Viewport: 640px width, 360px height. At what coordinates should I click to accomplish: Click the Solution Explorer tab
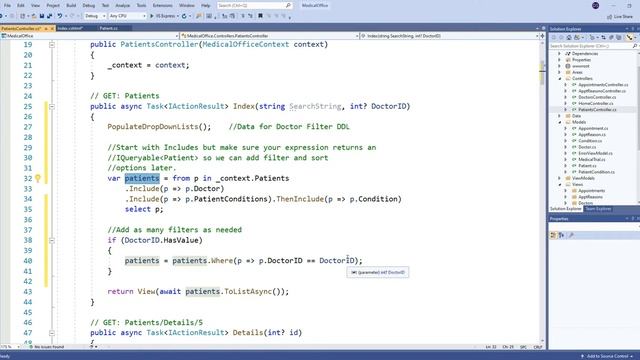[x=565, y=209]
